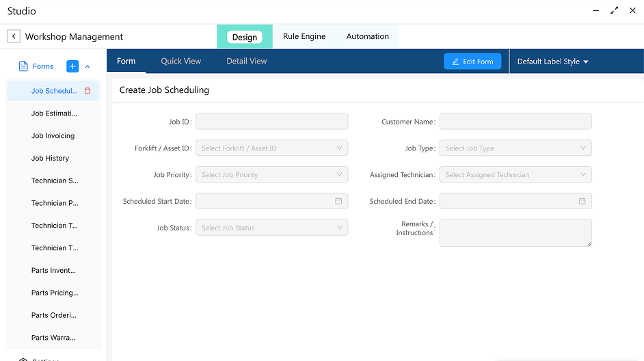Collapse the Forms list with chevron
This screenshot has width=644, height=361.
[88, 66]
